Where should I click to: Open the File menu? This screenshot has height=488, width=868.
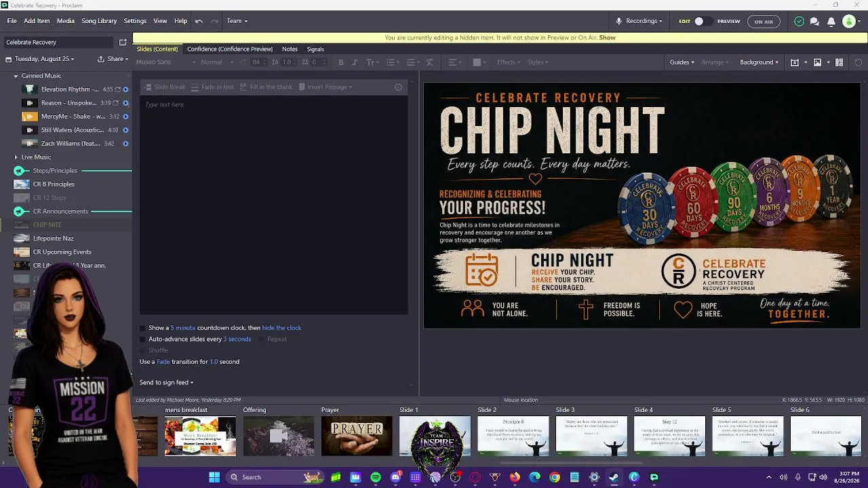[12, 21]
